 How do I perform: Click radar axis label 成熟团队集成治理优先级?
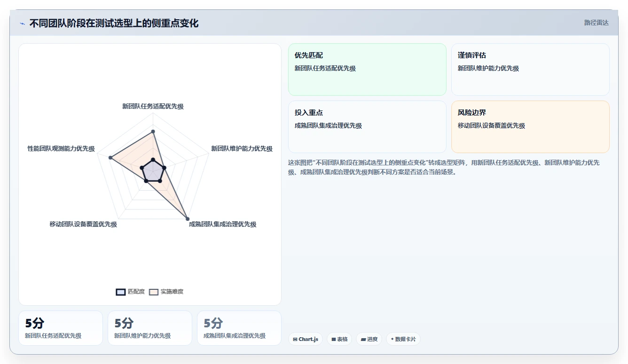point(223,225)
